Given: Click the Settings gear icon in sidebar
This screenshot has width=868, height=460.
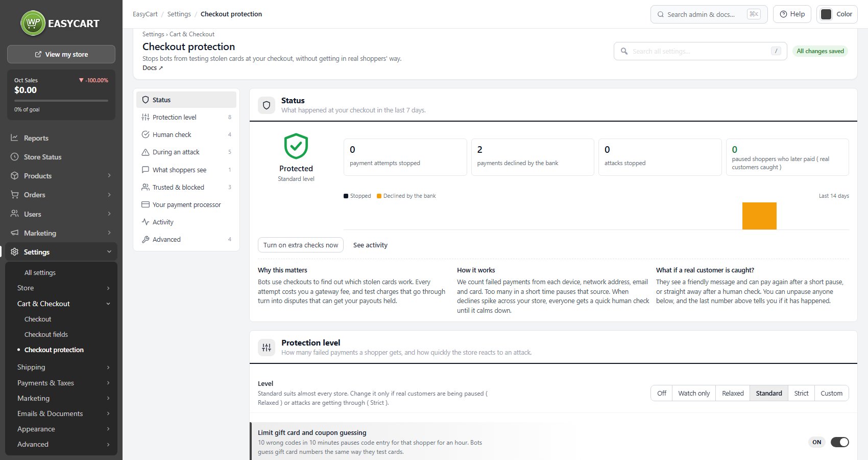Looking at the screenshot, I should (x=14, y=252).
